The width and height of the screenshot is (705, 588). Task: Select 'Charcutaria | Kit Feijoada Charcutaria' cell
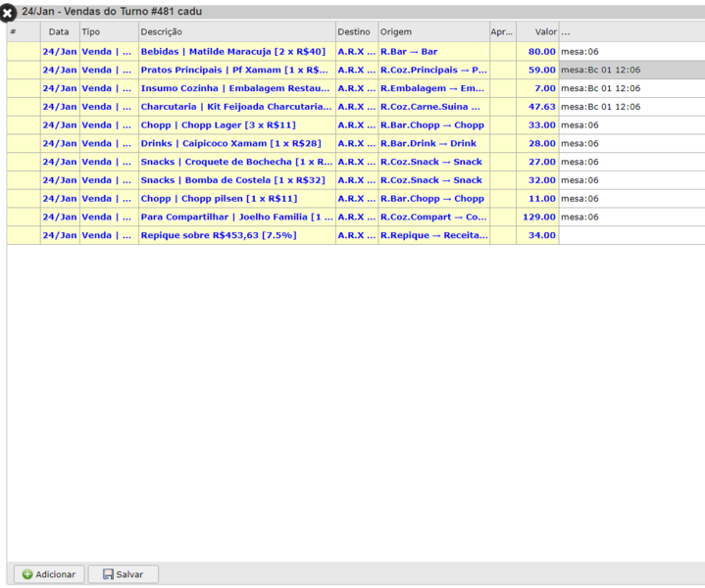coord(237,107)
